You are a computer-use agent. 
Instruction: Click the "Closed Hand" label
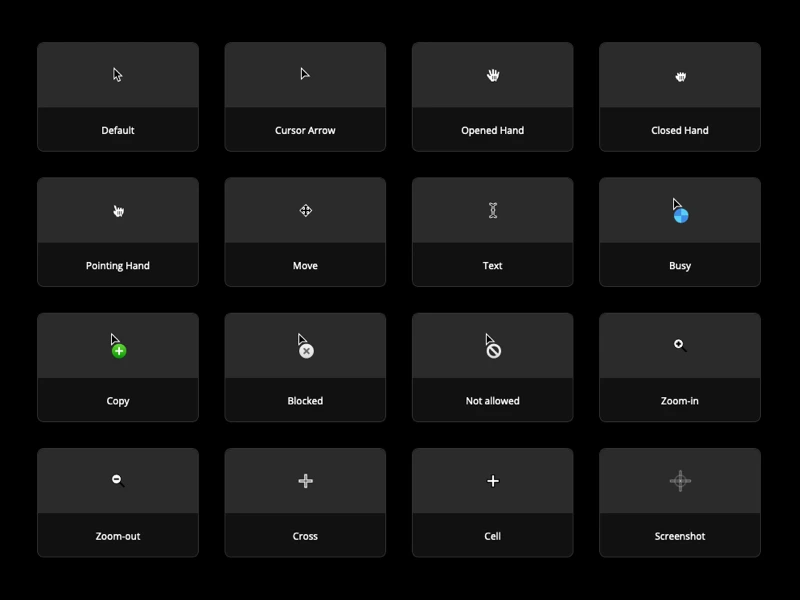click(x=680, y=130)
